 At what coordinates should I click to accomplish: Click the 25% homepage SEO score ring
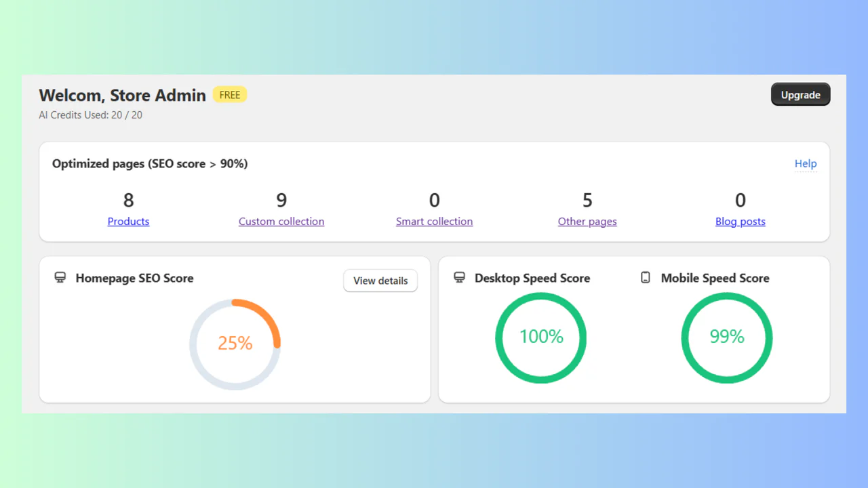point(235,344)
